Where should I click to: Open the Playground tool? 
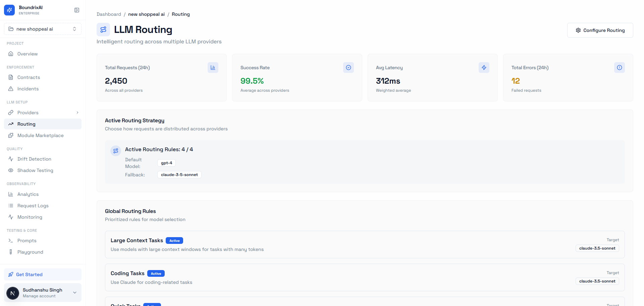tap(30, 252)
